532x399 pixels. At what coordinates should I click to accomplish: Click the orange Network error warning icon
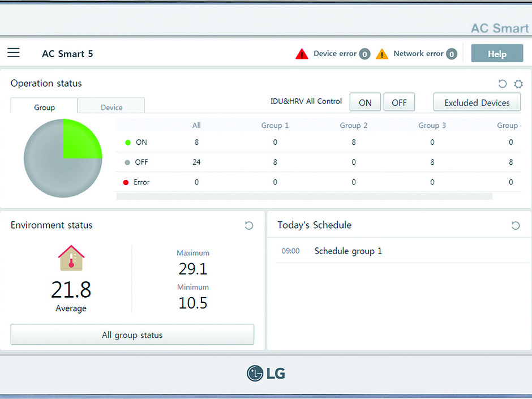[x=382, y=54]
